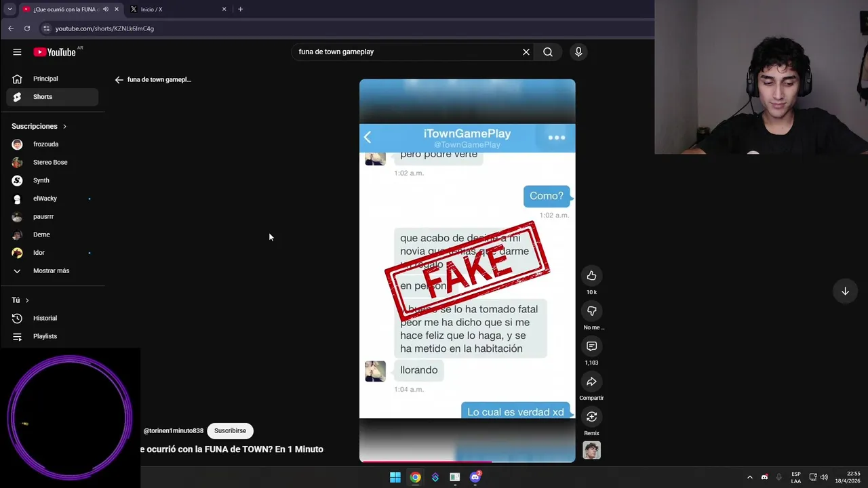Screen dimensions: 868x488
Task: Start voice search with microphone icon
Action: [578, 52]
